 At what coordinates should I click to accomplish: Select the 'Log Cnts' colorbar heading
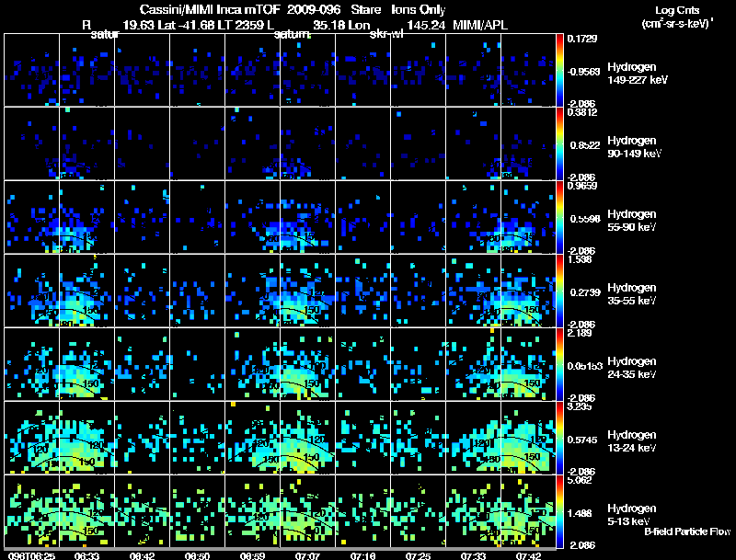pos(677,10)
